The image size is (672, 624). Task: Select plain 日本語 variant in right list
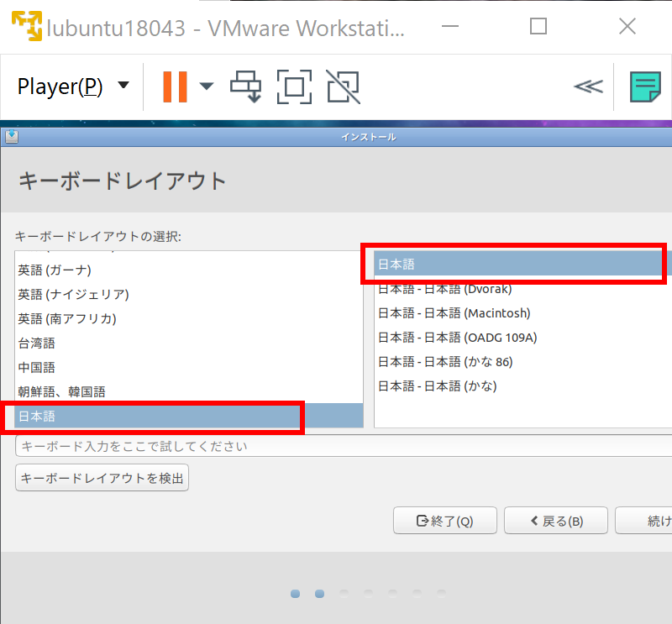(522, 264)
